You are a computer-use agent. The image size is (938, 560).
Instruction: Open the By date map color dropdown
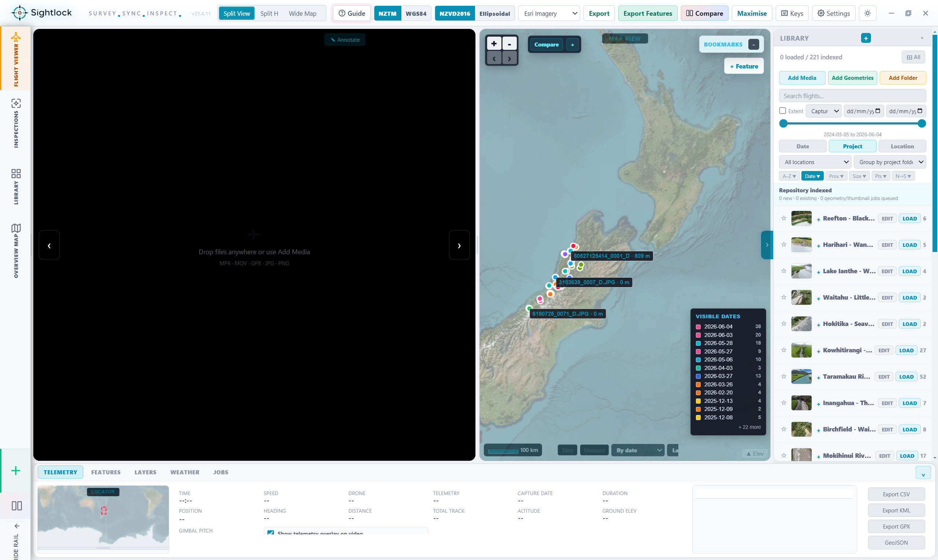tap(638, 450)
